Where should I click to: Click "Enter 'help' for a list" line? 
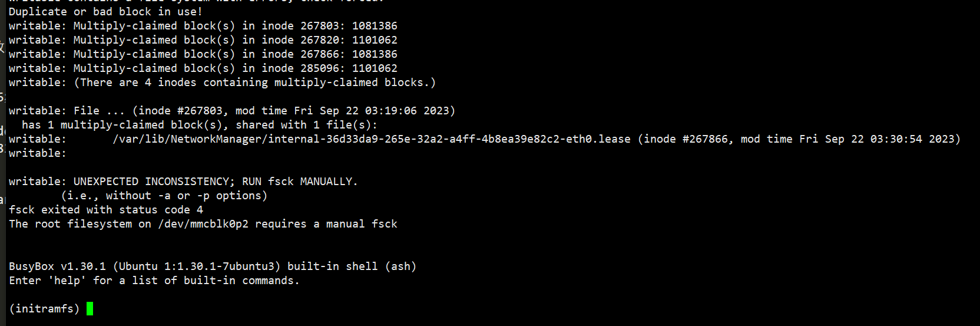[154, 281]
